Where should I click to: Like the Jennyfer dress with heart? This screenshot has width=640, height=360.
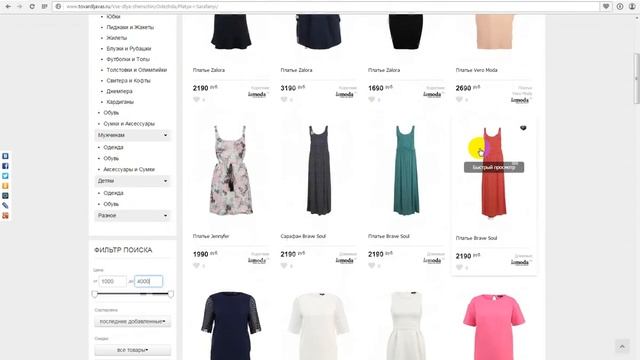point(196,266)
